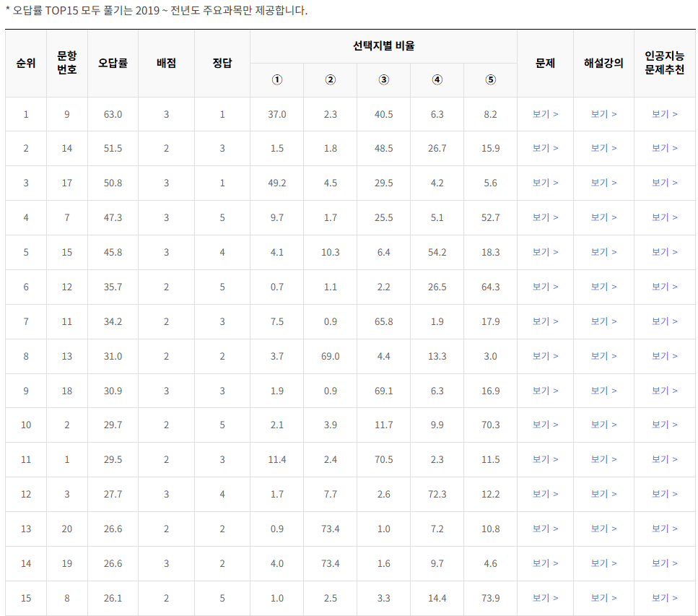This screenshot has height=616, width=698.
Task: View the 문제 for rank 2 question 14
Action: (x=545, y=148)
